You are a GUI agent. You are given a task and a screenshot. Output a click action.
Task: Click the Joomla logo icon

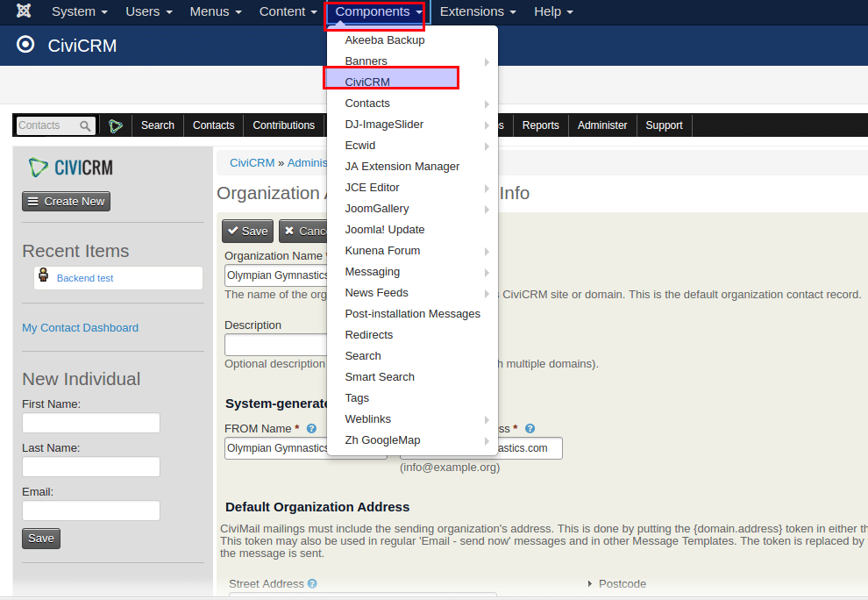(24, 11)
